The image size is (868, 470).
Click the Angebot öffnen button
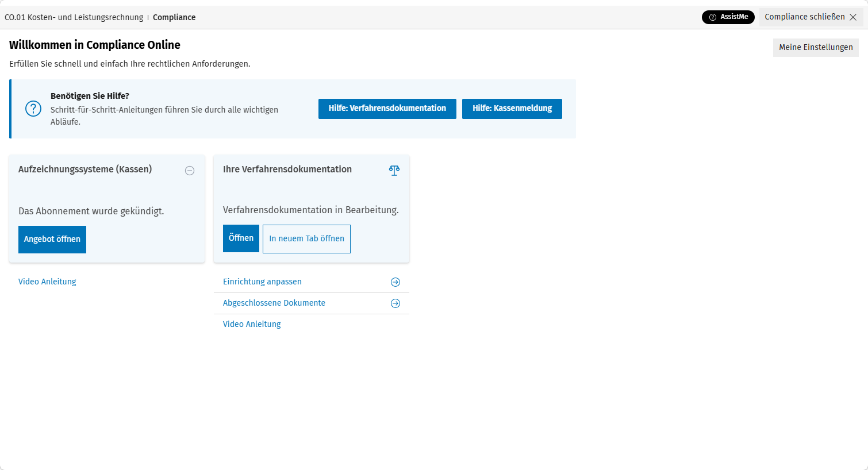point(52,240)
